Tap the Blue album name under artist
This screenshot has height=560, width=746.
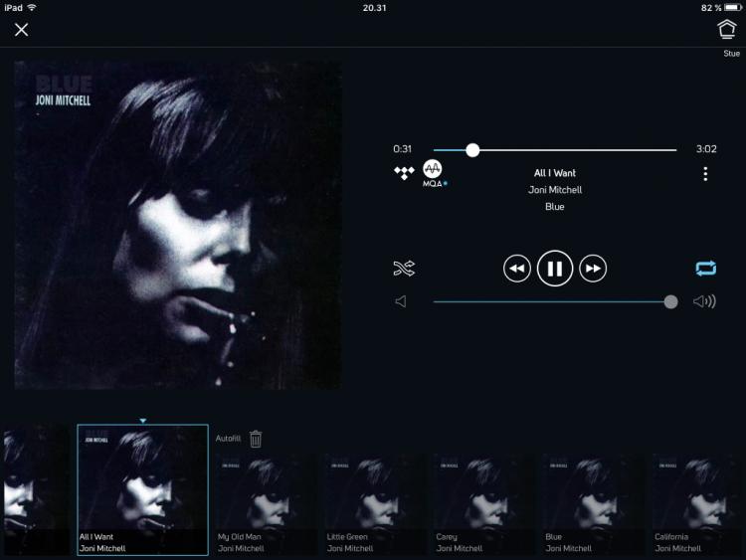(555, 207)
